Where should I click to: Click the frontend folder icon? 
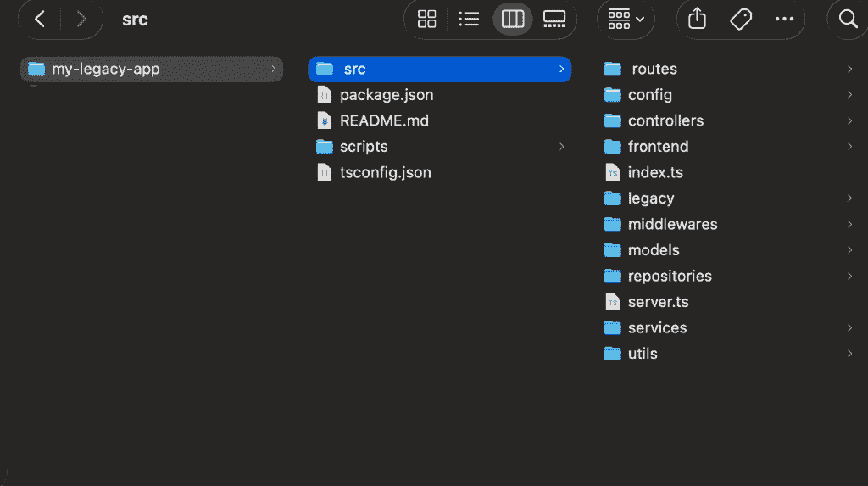click(x=613, y=147)
